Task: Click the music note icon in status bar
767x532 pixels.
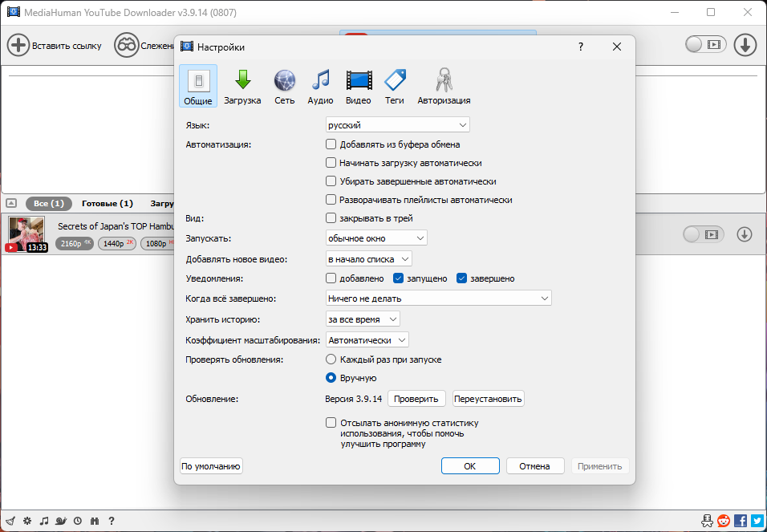Action: [44, 521]
